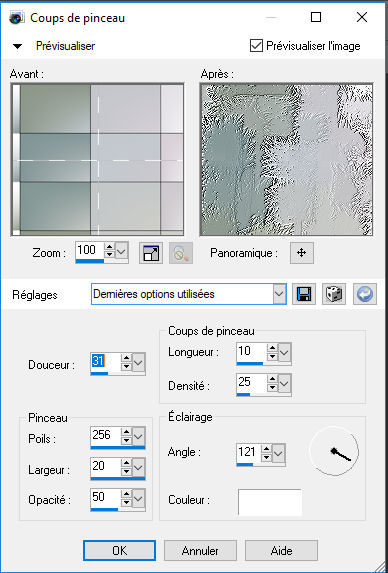Screen dimensions: 388x573
Task: Decrease Zoom with down arrow
Action: [109, 255]
